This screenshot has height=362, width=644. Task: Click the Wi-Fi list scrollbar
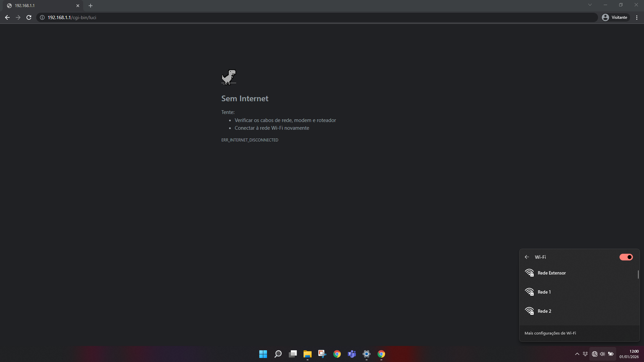point(638,275)
